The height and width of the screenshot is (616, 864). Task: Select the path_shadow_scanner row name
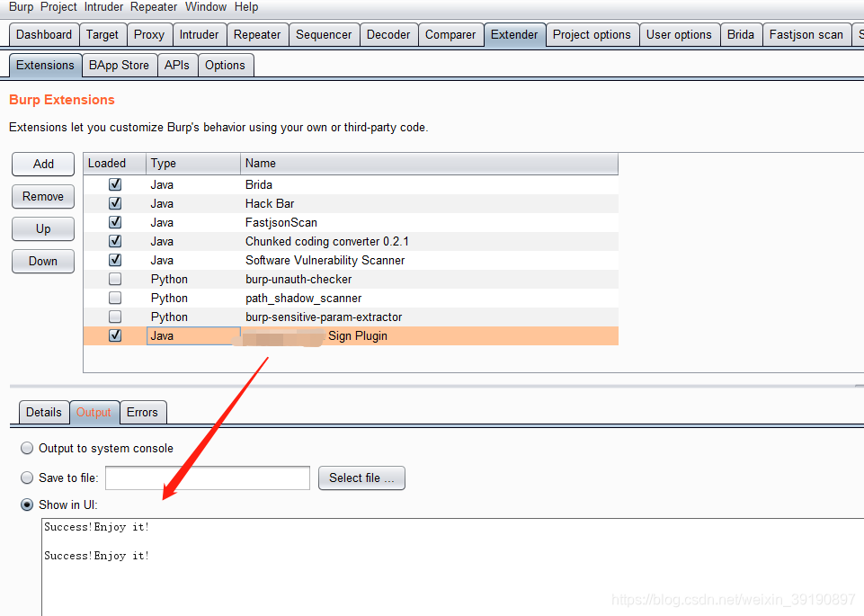[x=304, y=298]
